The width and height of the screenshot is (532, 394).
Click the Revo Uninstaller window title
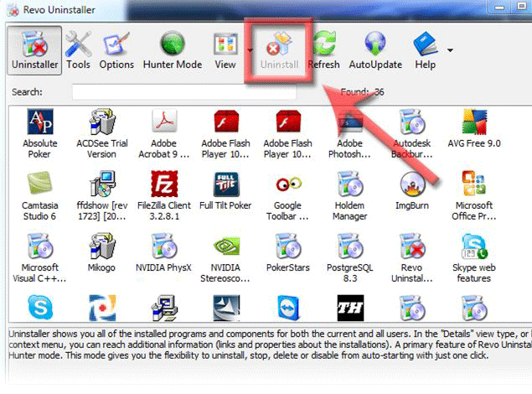(x=59, y=10)
